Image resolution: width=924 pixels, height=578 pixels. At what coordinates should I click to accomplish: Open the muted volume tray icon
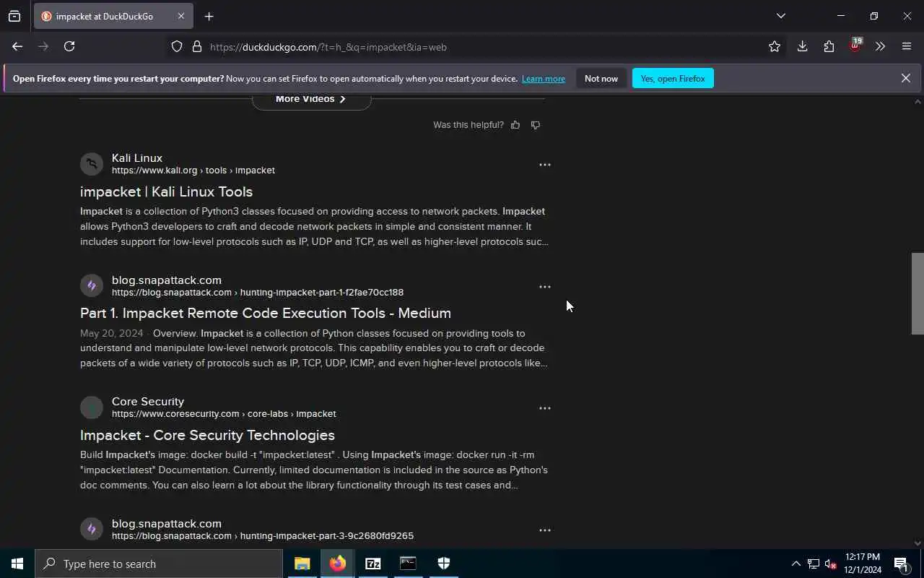pos(831,564)
